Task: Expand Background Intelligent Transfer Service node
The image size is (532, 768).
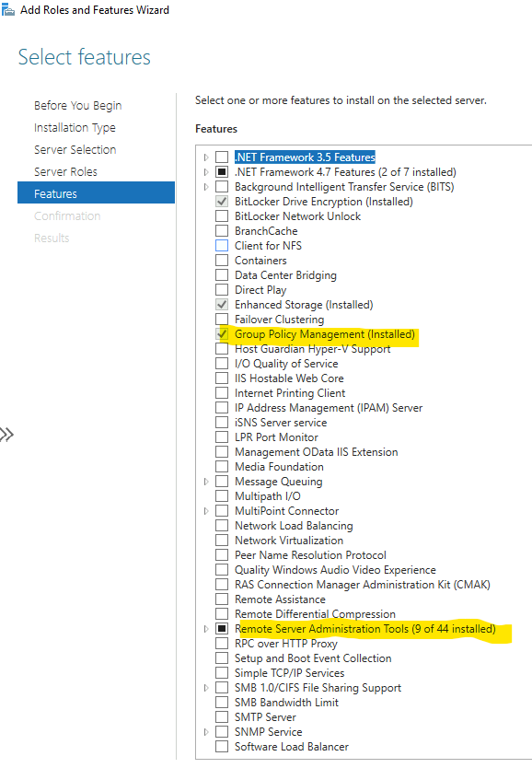Action: point(206,187)
